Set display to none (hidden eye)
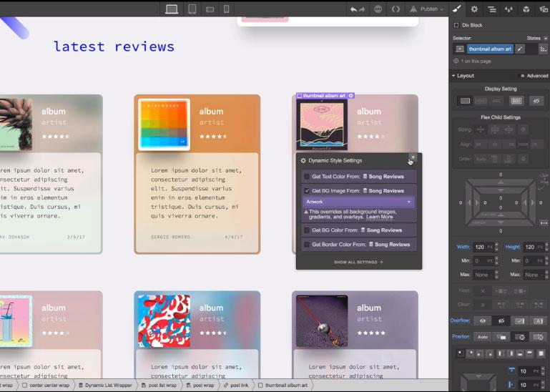Image resolution: width=550 pixels, height=392 pixels. (536, 101)
